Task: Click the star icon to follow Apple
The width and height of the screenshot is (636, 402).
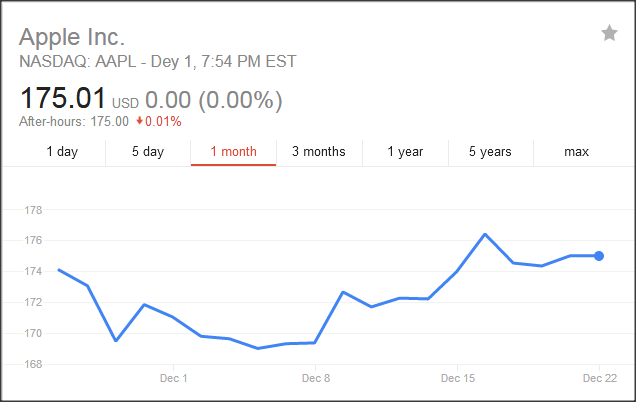Action: [609, 34]
